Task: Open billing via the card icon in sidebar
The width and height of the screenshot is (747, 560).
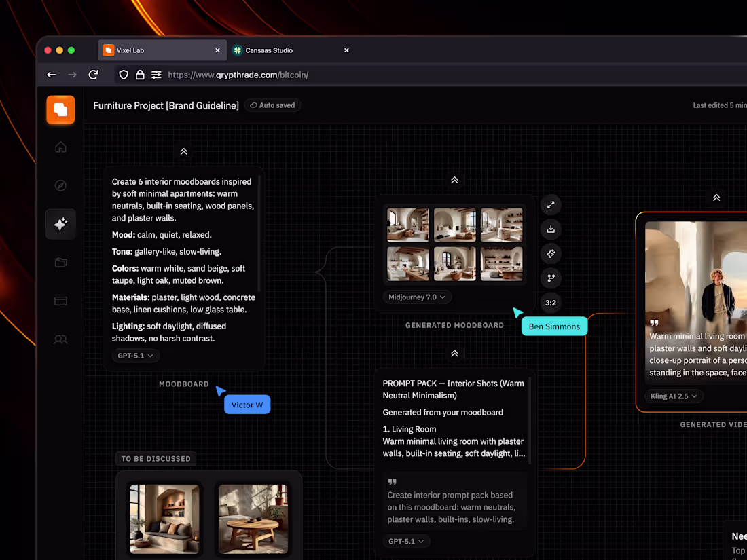Action: point(60,301)
